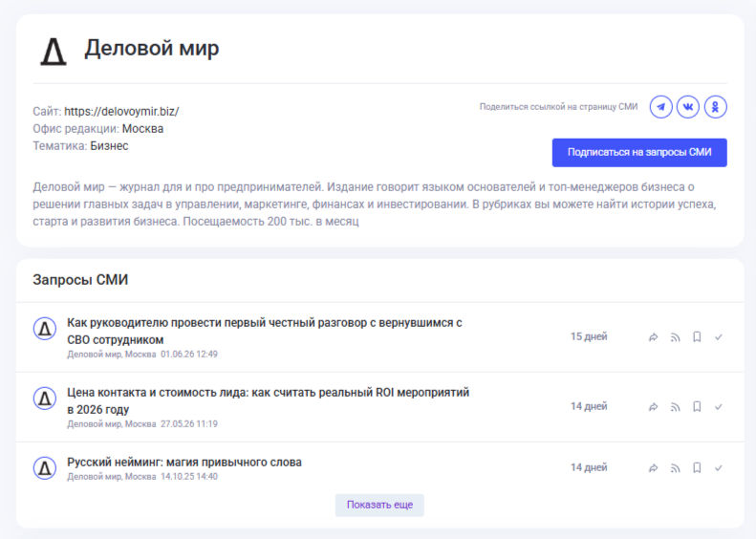
Task: Share the page via Telegram icon
Action: 660,106
